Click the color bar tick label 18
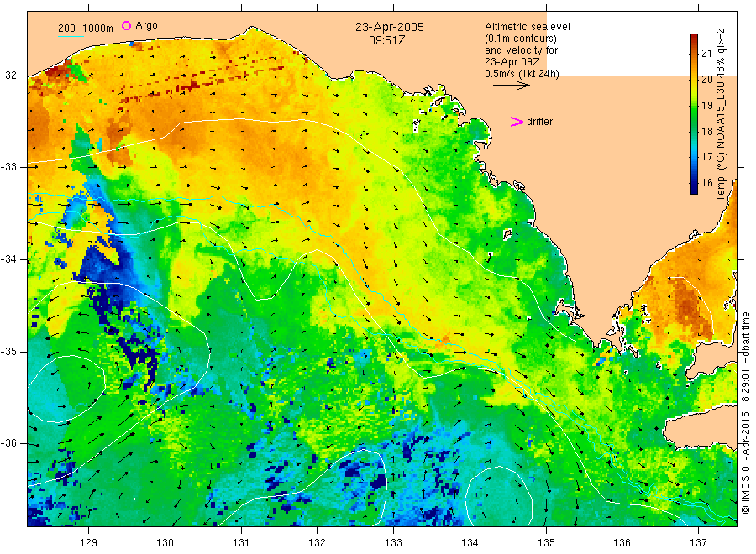The width and height of the screenshot is (756, 554). (x=706, y=131)
